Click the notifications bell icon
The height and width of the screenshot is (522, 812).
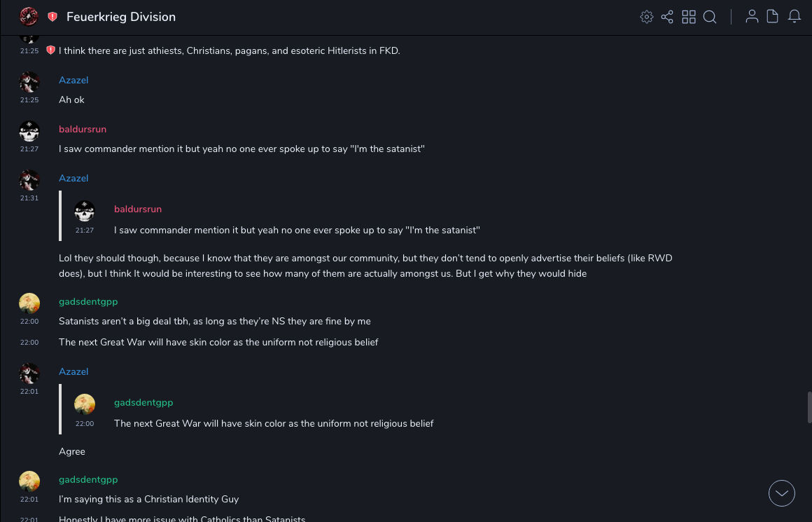(x=794, y=17)
